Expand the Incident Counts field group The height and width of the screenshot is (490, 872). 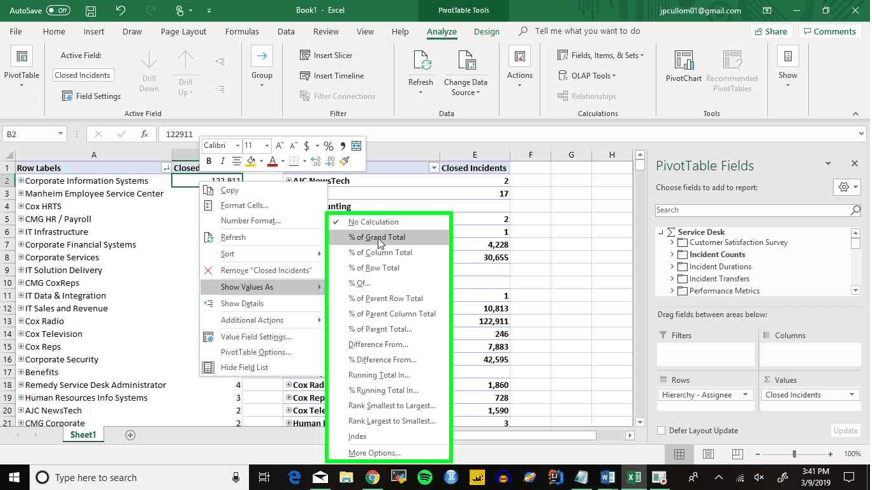[x=672, y=255]
